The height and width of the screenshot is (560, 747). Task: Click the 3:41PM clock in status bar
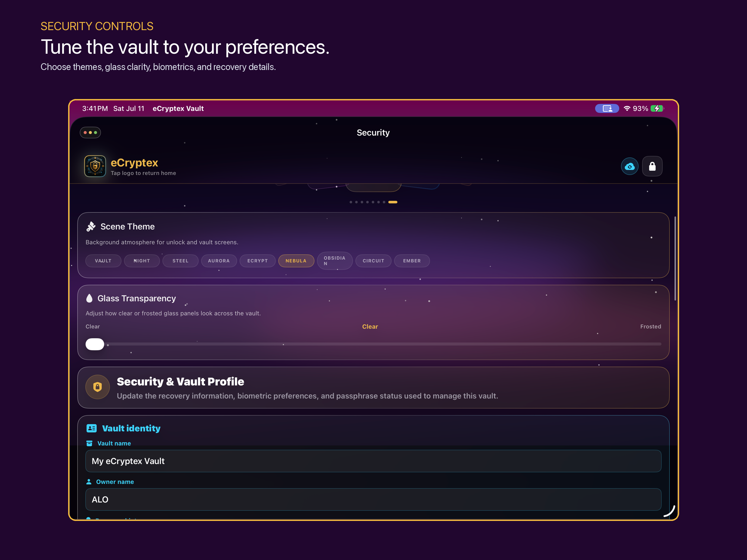coord(95,108)
